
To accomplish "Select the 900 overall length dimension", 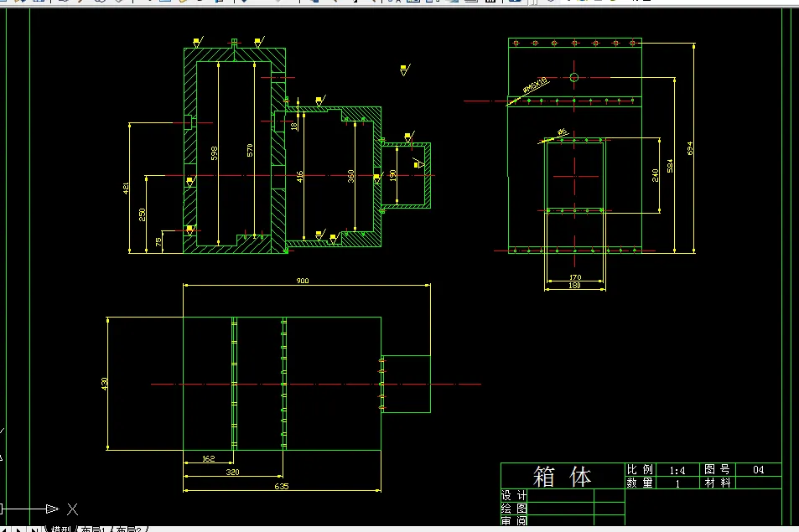I will pos(302,281).
